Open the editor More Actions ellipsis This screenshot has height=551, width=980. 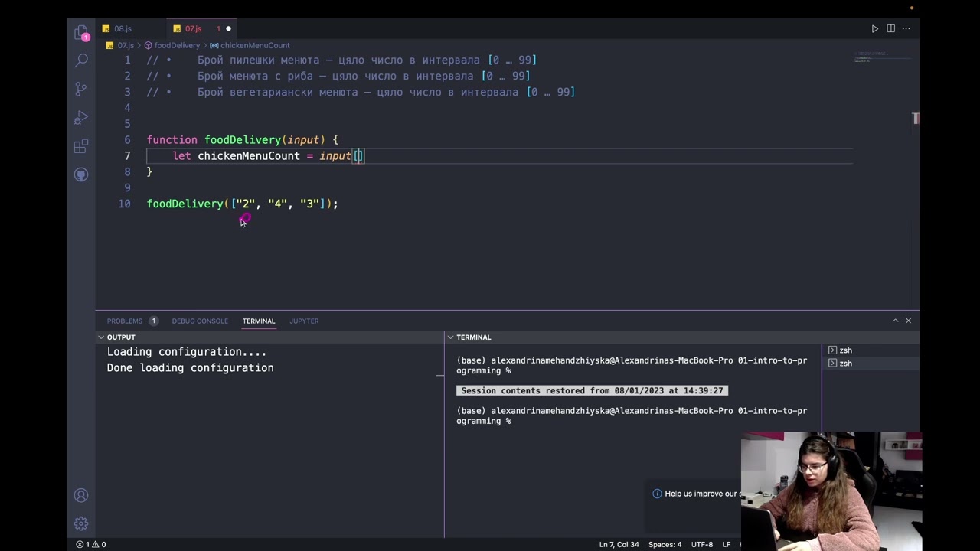906,28
